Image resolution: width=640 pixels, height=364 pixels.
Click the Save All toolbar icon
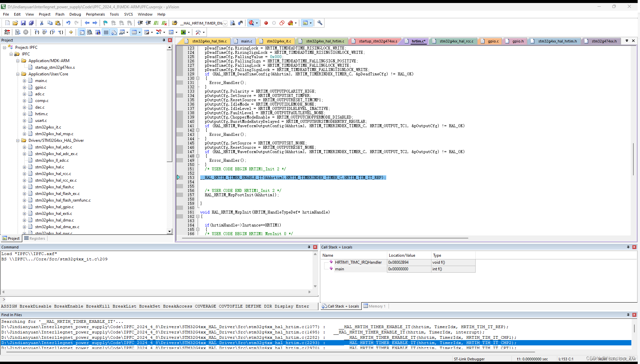pos(31,23)
